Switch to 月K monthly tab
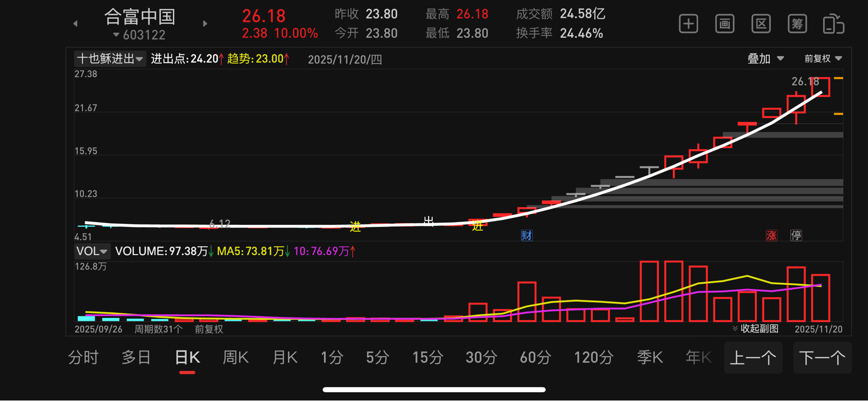 click(285, 358)
